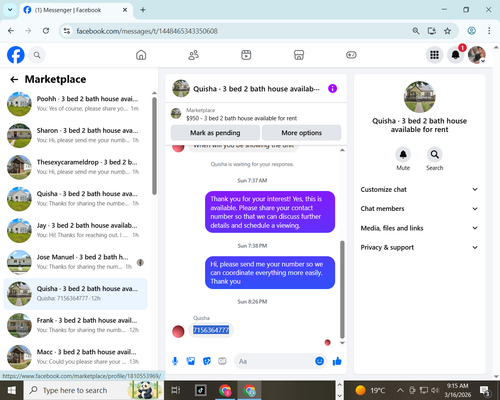
Task: Click the highlighted phone number 7156364777
Action: tap(211, 330)
